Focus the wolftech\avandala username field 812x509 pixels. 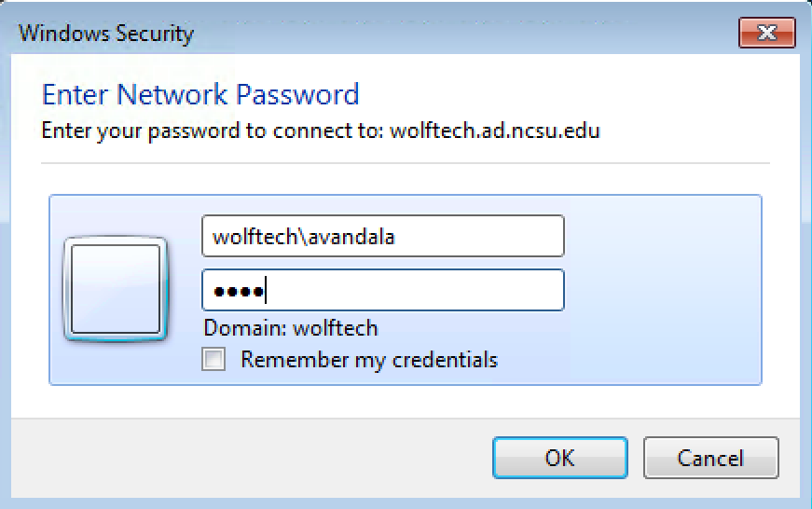pos(383,236)
